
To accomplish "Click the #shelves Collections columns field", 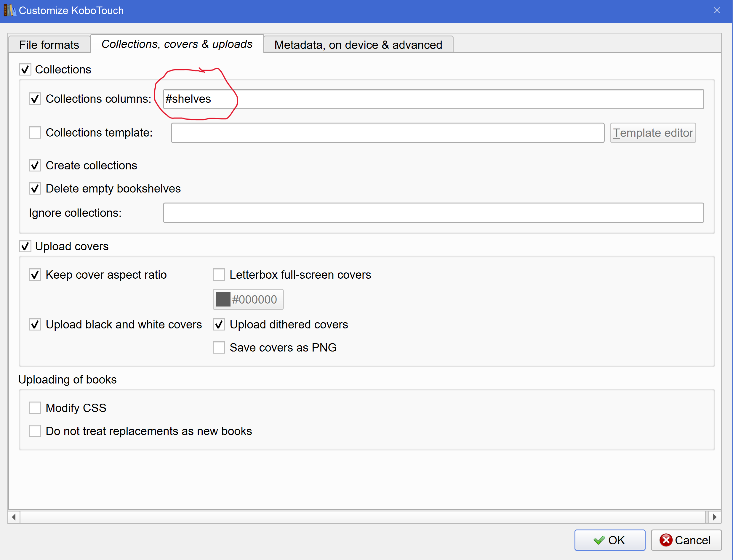I will [433, 99].
